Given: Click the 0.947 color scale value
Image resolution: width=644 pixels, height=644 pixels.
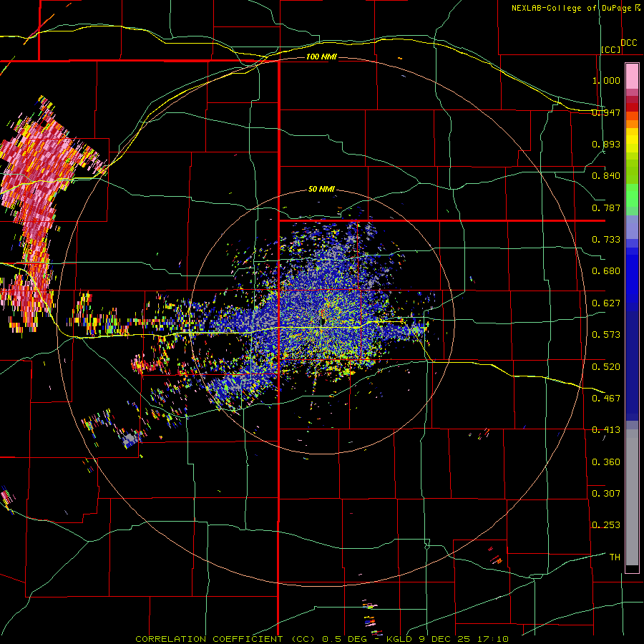Looking at the screenshot, I should [x=606, y=112].
